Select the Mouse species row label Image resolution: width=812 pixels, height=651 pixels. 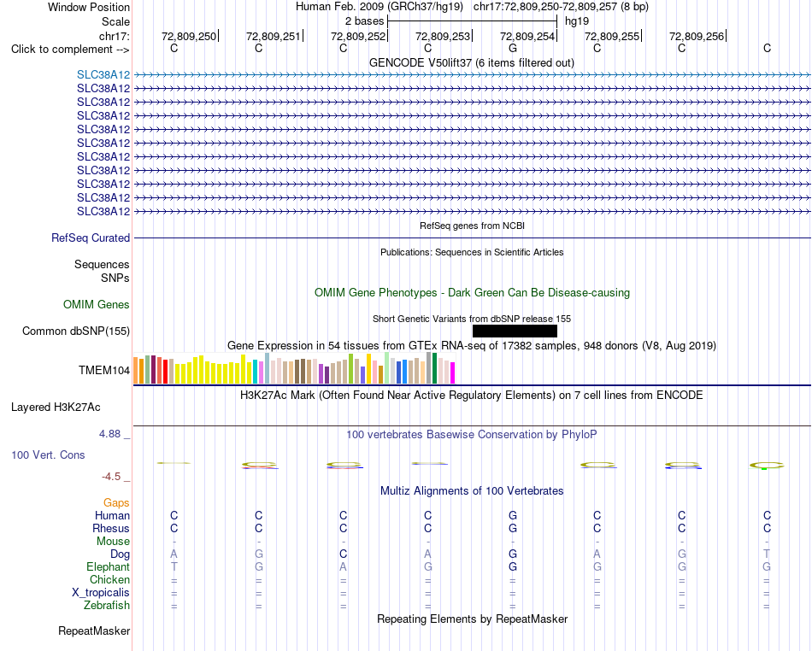click(113, 542)
